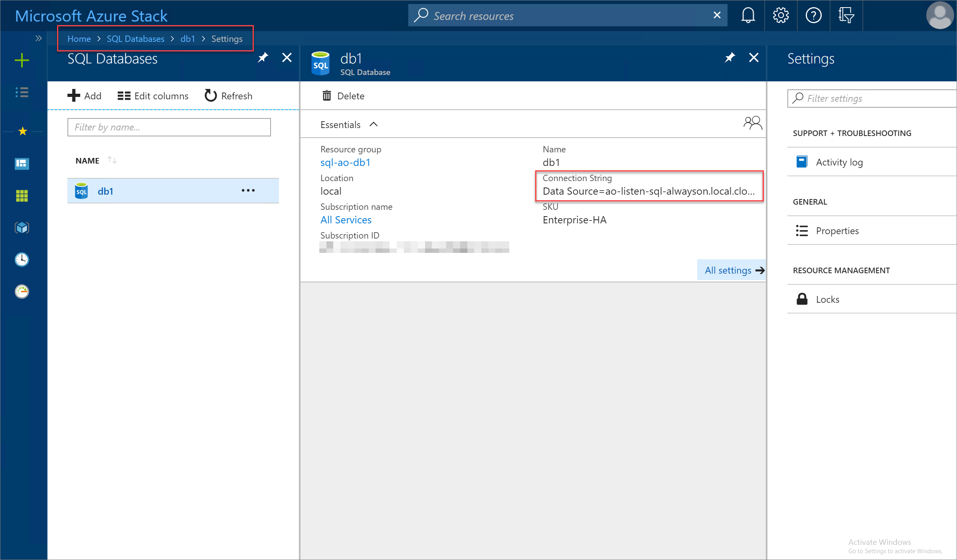Viewport: 957px width, 560px height.
Task: Click the notification bell icon
Action: (747, 15)
